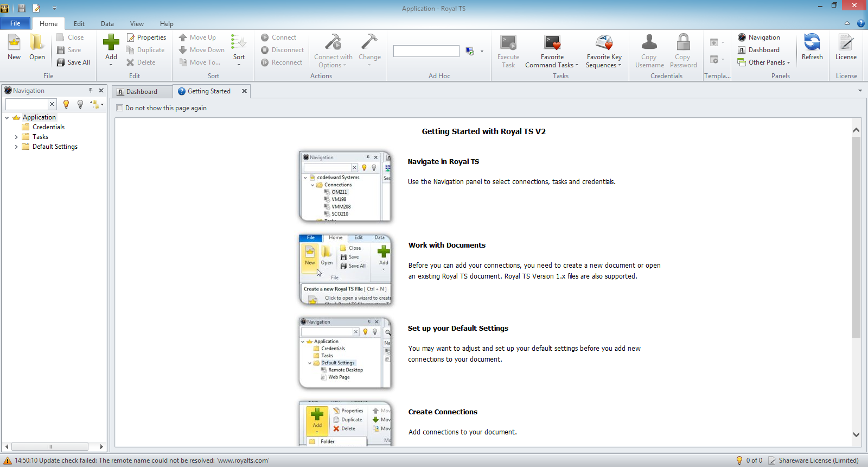Click Properties in Edit group

pyautogui.click(x=146, y=37)
